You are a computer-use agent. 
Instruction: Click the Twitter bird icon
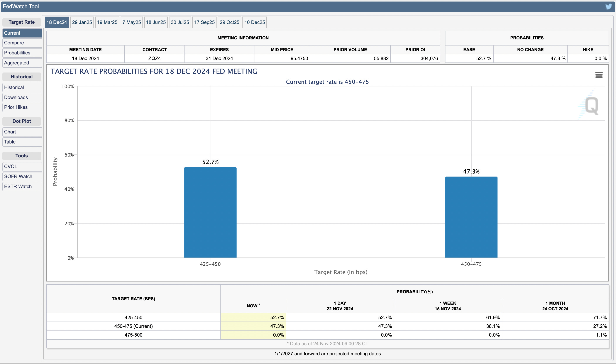pyautogui.click(x=608, y=6)
